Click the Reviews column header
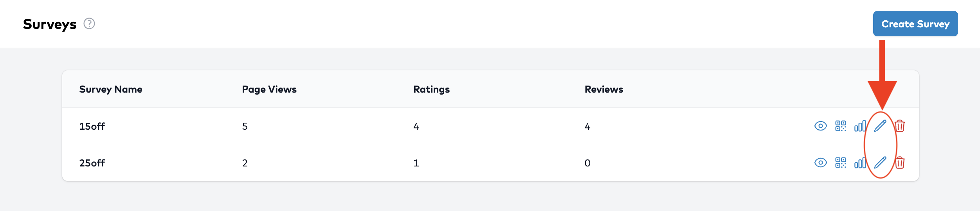This screenshot has width=980, height=211. (x=603, y=89)
